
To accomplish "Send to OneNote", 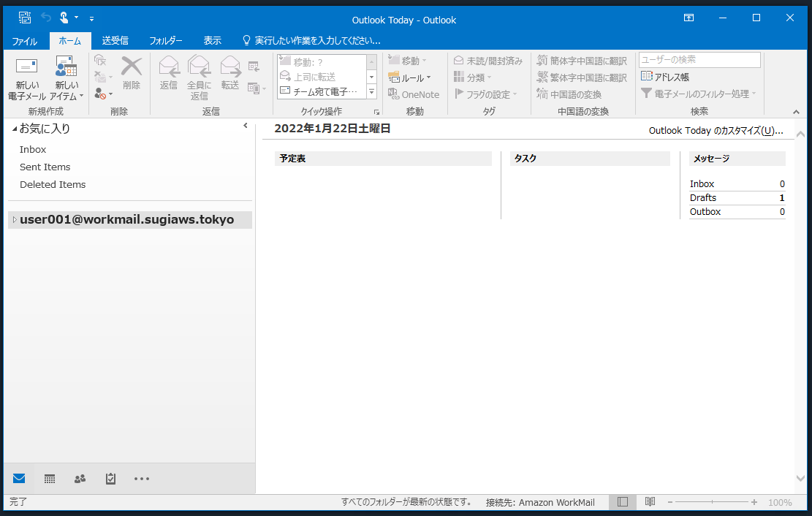I will coord(414,94).
